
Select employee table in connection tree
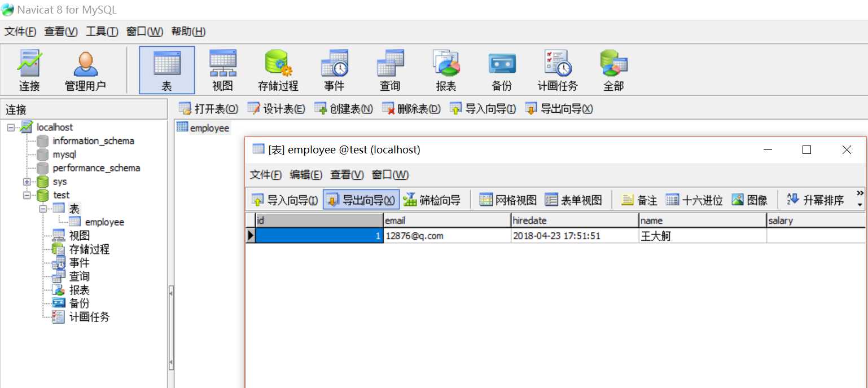click(104, 222)
